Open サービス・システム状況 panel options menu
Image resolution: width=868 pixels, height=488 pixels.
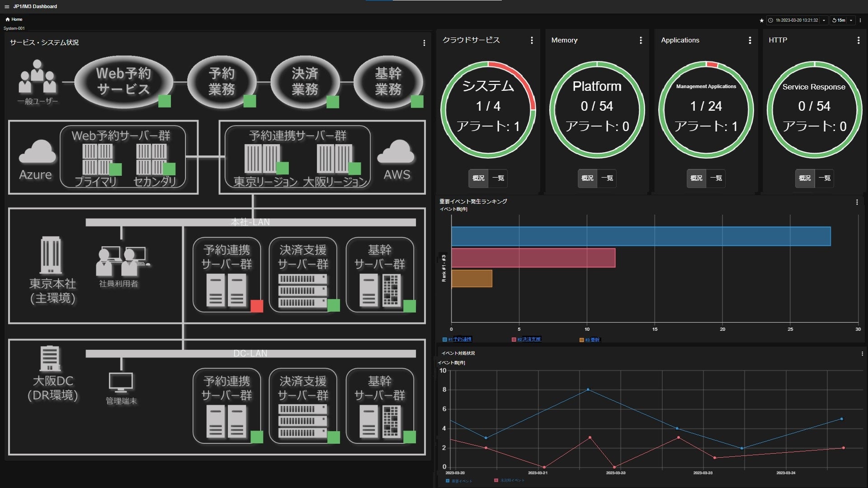(x=424, y=43)
